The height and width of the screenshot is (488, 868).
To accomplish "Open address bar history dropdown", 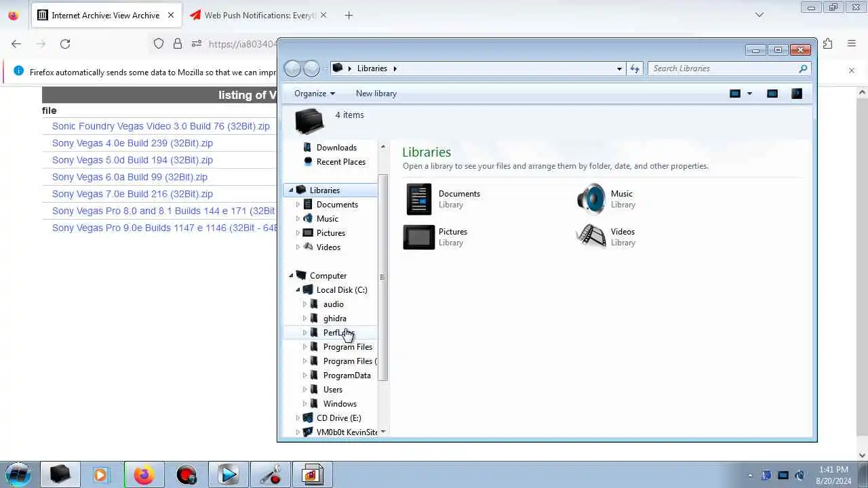I will 619,68.
